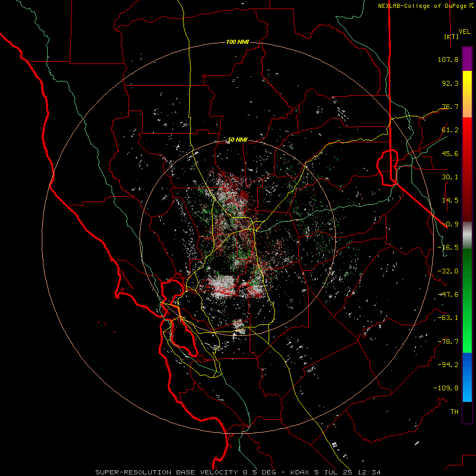Viewport: 476px width, 476px height.
Task: Select the 30.1 legend value
Action: point(450,177)
